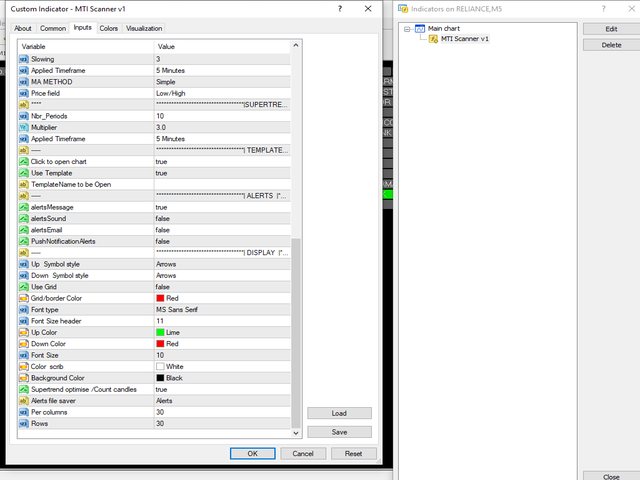Open the Visualization tab
640x480 pixels.
[x=144, y=28]
